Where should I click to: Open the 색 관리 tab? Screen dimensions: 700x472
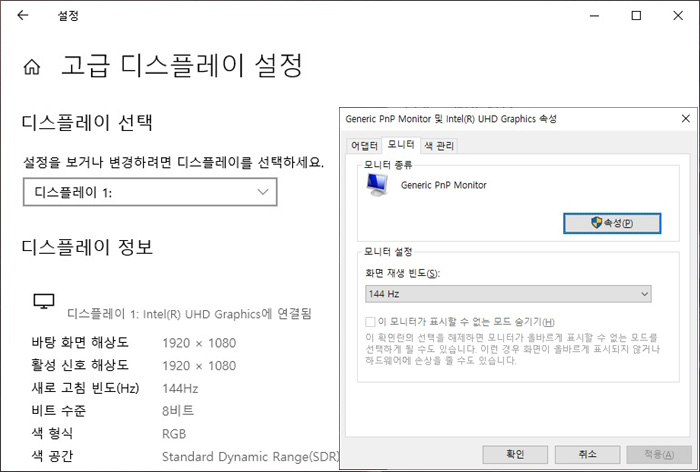(x=439, y=146)
